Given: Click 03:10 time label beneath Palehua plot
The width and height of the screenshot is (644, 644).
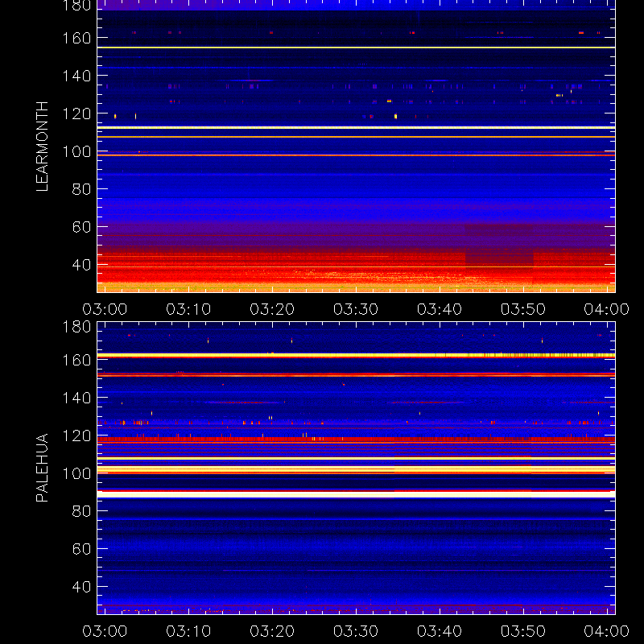Looking at the screenshot, I should tap(188, 631).
